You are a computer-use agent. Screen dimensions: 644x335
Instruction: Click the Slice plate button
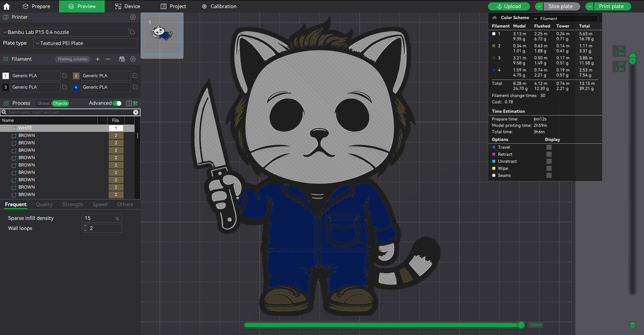(x=562, y=6)
